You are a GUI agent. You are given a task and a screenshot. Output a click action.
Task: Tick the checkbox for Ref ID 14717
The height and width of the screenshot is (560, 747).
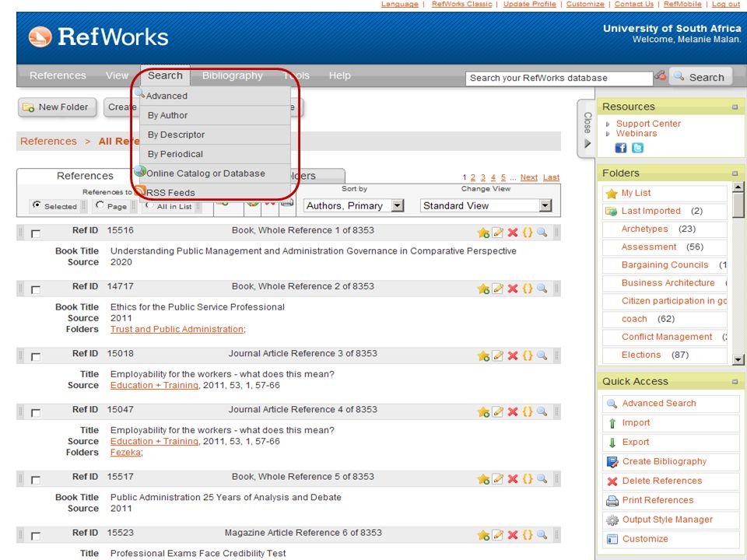[x=36, y=290]
